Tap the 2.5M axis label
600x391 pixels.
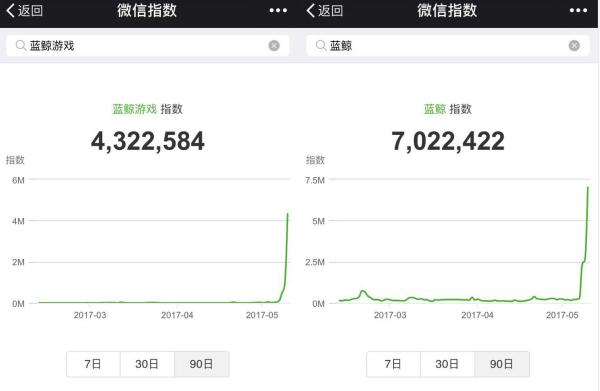pos(315,262)
